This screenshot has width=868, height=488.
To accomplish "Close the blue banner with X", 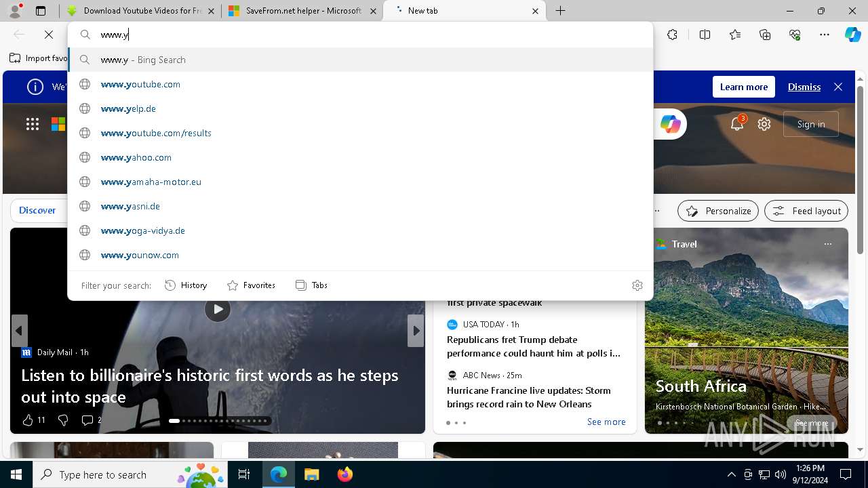I will 838,87.
